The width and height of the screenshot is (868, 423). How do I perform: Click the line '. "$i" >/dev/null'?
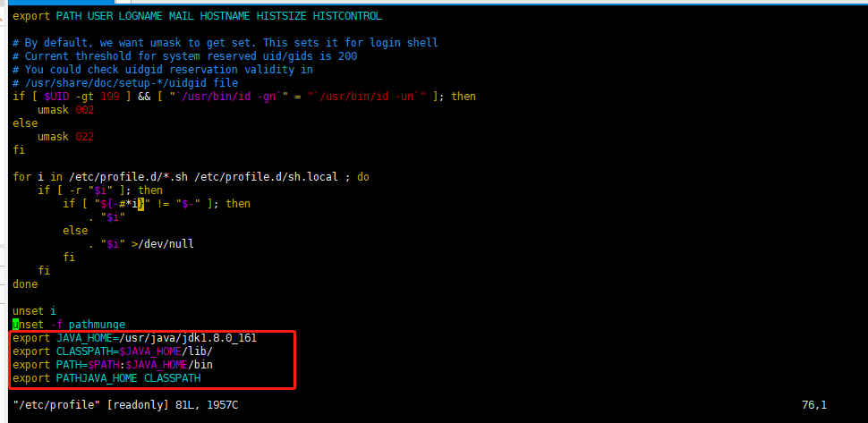point(141,244)
